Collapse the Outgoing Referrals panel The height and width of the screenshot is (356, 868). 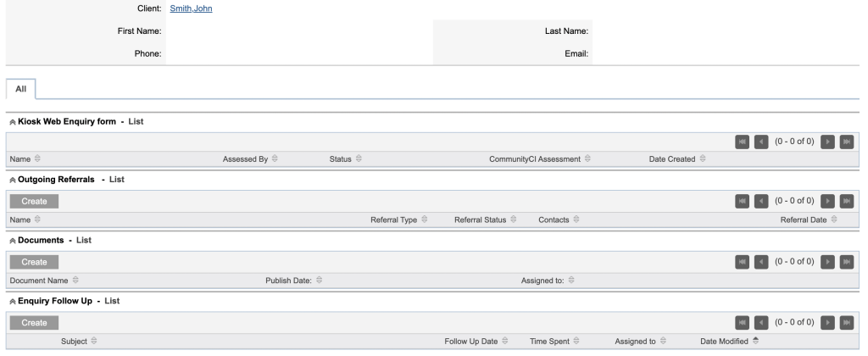13,180
